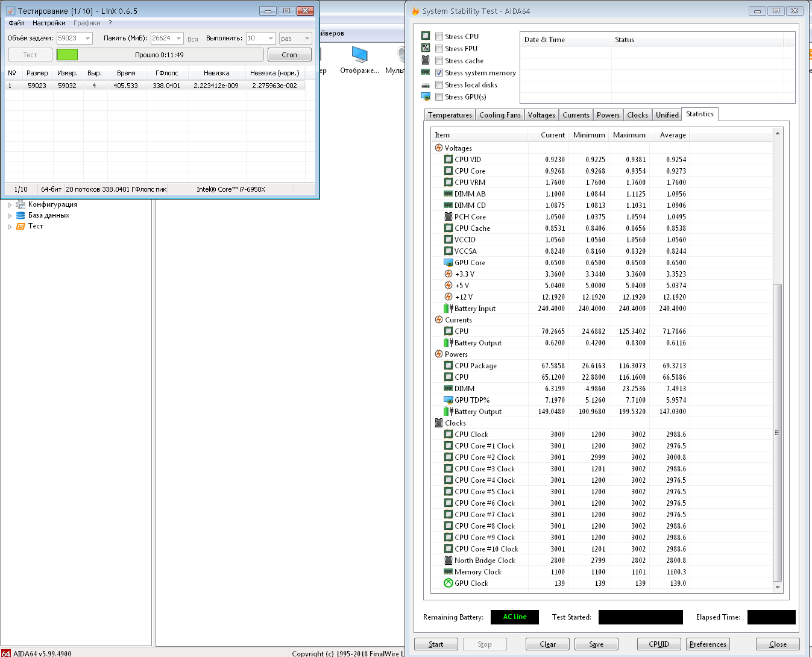
Task: Switch to the Temperatures tab
Action: coord(450,115)
